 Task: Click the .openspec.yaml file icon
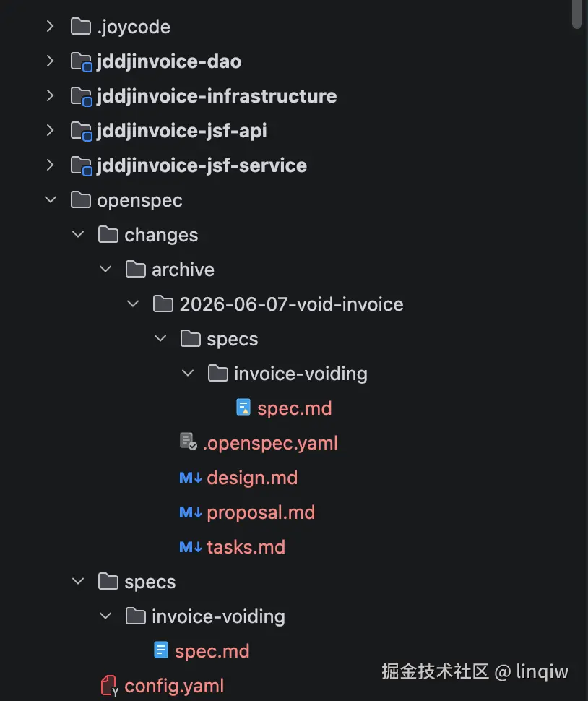click(x=188, y=442)
